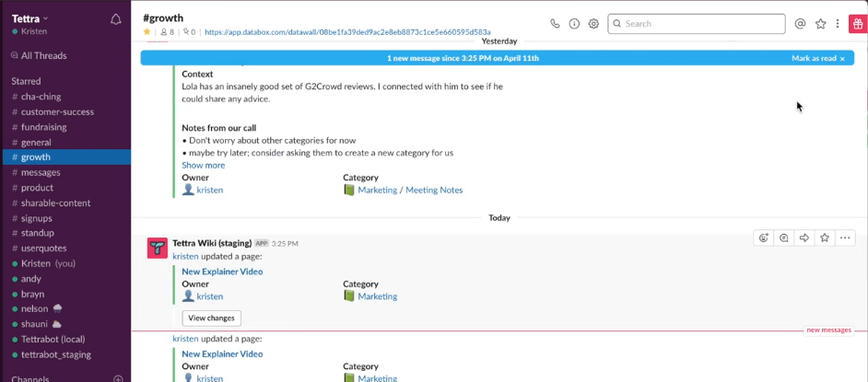This screenshot has height=382, width=868.
Task: Open Marketing link beside Meeting Notes
Action: click(x=378, y=190)
